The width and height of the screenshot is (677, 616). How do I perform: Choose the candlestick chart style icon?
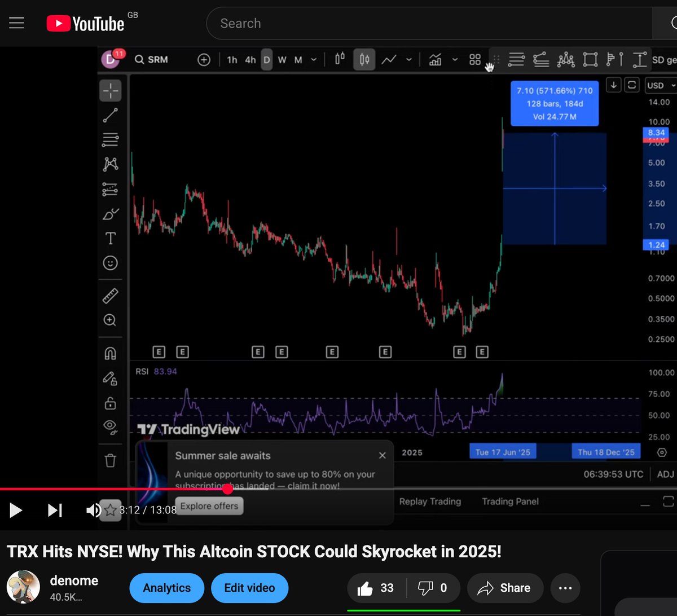tap(364, 59)
